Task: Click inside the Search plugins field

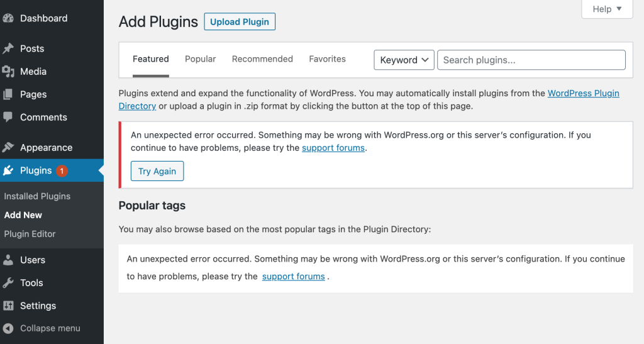Action: click(x=531, y=60)
